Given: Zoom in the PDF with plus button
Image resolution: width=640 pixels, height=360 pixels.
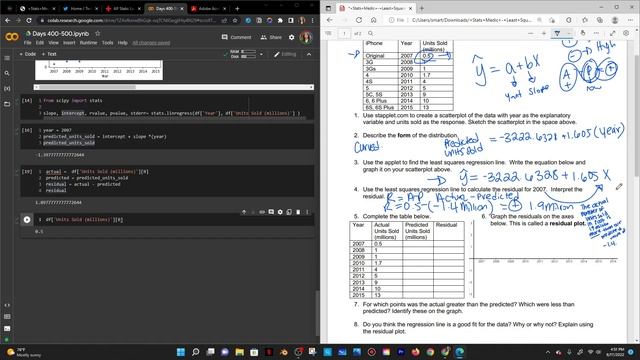Looking at the screenshot, I should tap(544, 33).
